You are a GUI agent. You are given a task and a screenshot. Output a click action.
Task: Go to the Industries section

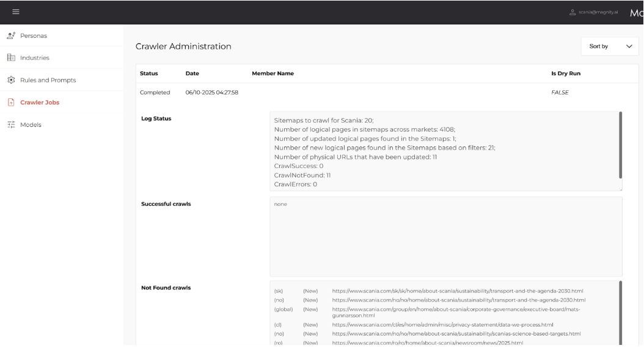[35, 58]
